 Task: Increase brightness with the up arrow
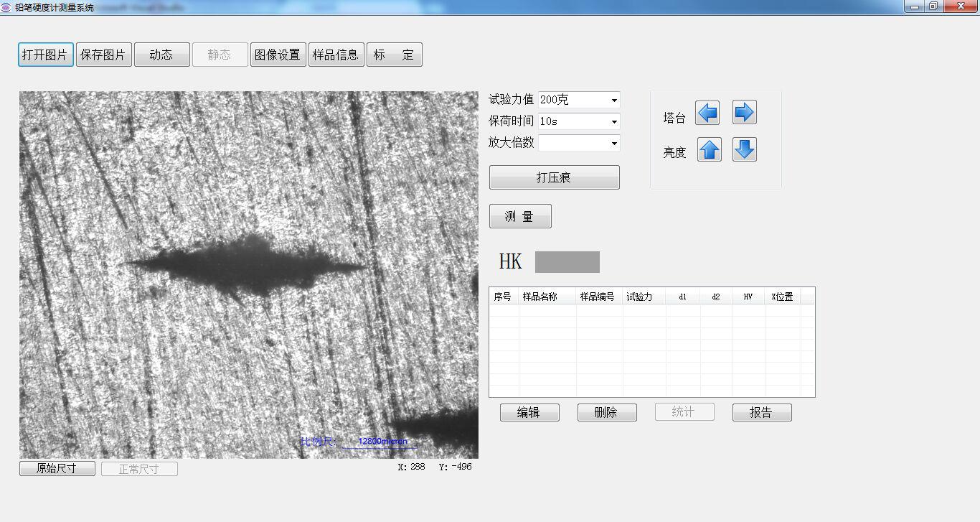click(x=709, y=150)
